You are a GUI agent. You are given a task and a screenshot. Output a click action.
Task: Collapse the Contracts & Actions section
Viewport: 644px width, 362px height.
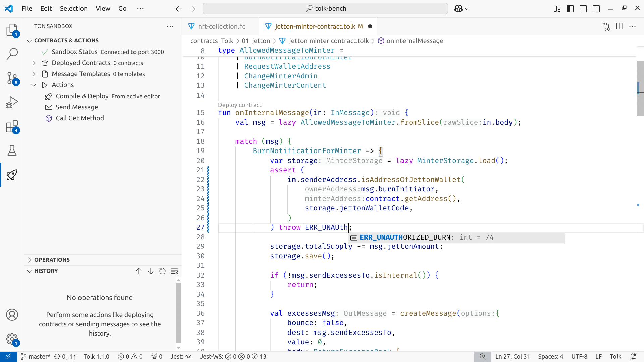[30, 41]
